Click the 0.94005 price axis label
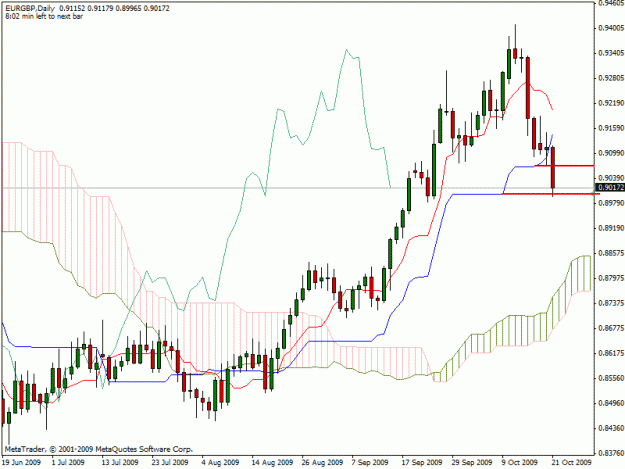625x469 pixels. [611, 28]
